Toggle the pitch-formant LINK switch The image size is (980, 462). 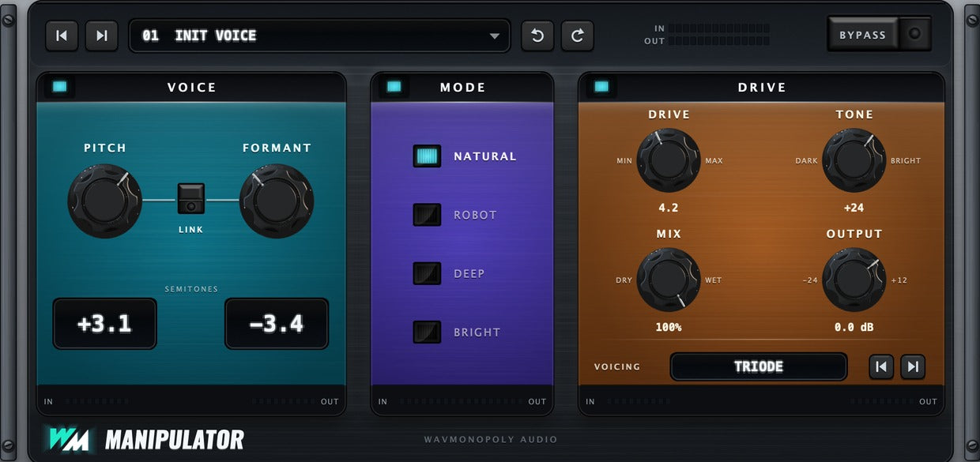190,199
